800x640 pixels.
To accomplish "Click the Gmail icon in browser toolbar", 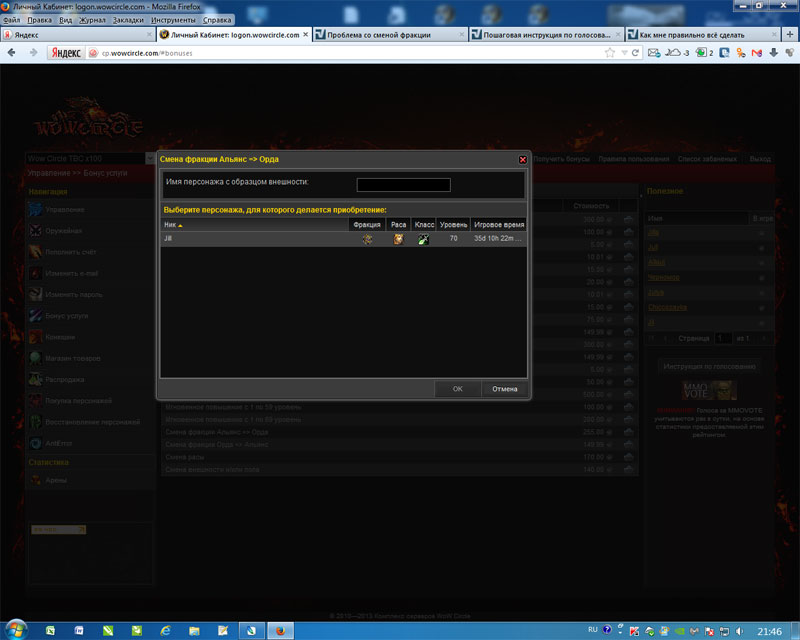I will point(755,52).
